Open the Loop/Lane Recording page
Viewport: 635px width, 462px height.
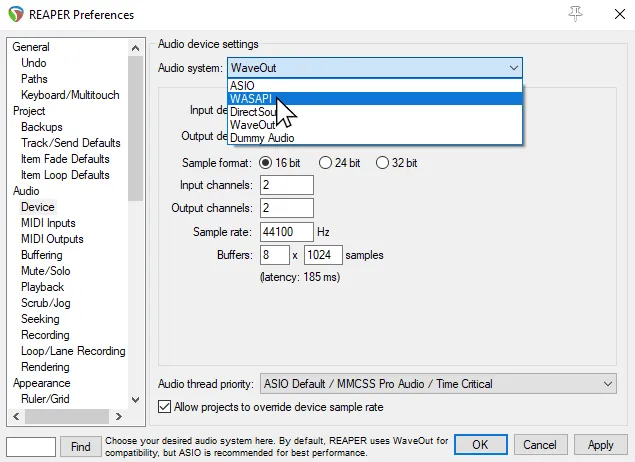click(73, 351)
